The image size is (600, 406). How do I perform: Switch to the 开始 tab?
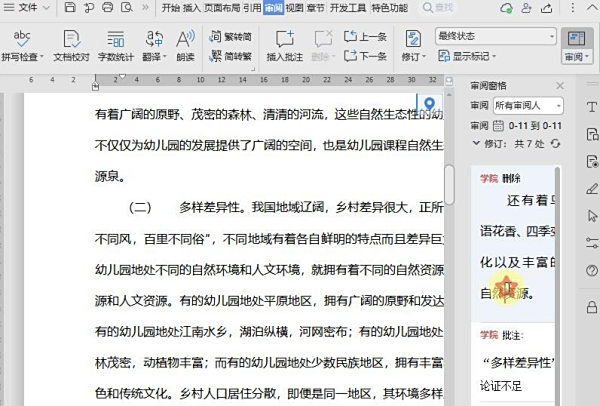coord(170,8)
